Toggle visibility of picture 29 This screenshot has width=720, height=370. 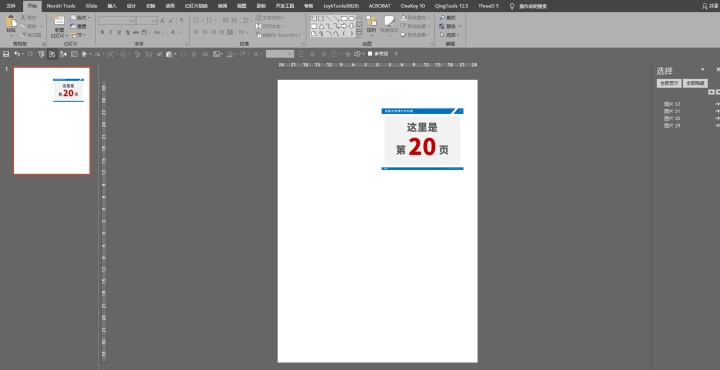click(x=717, y=125)
